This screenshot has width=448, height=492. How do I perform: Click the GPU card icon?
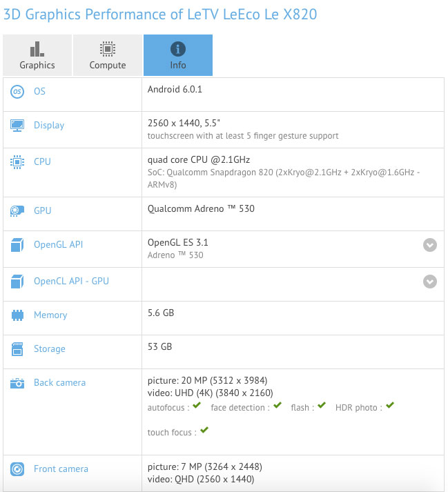coord(17,211)
